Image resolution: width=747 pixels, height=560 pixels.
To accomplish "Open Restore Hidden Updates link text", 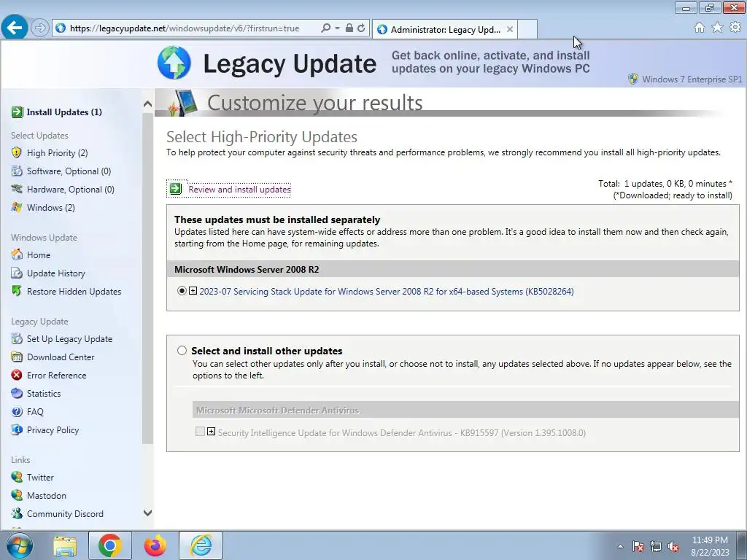I will [x=74, y=291].
